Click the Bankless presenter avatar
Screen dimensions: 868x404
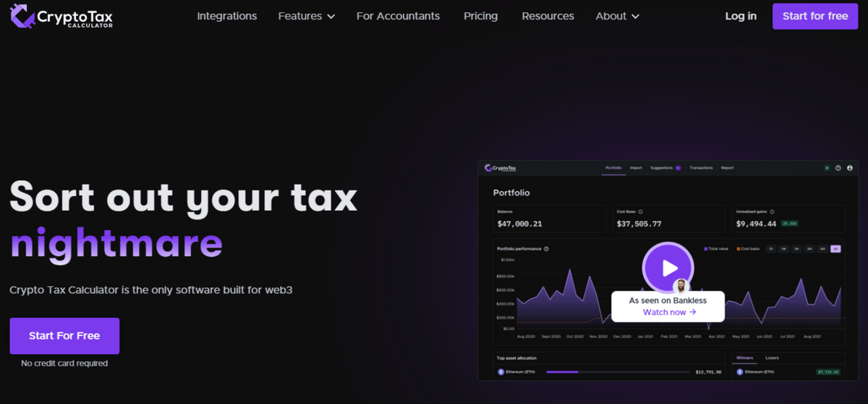[680, 285]
